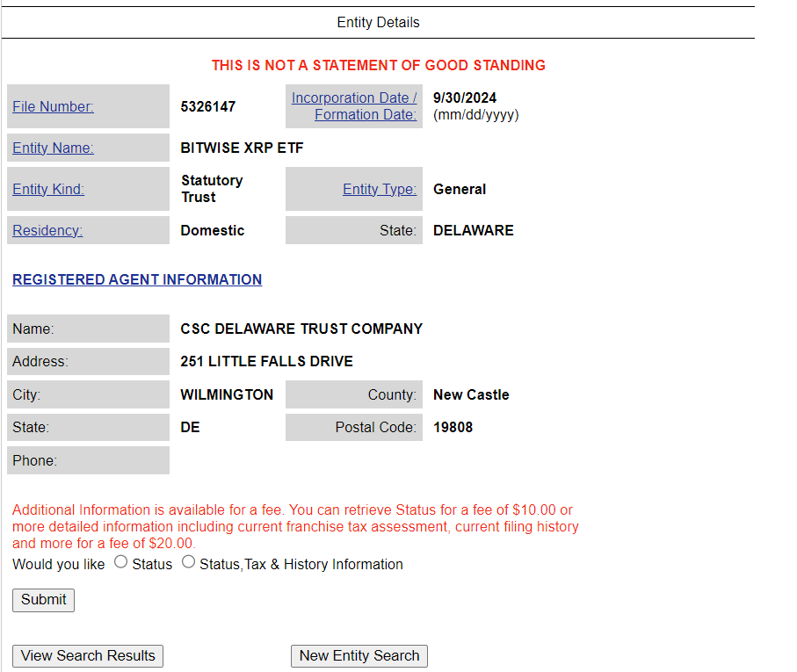Screen dimensions: 797x672
Task: Open the Entity Type link
Action: (x=379, y=189)
